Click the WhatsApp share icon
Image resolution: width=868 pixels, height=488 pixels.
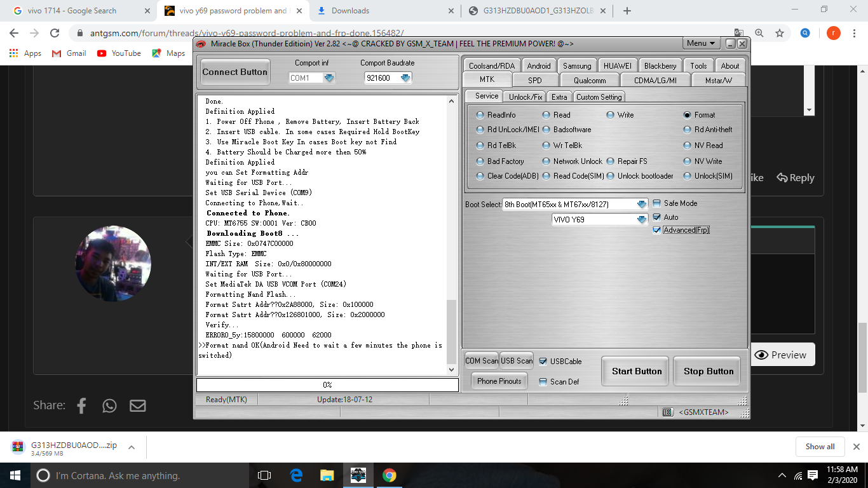coord(109,405)
